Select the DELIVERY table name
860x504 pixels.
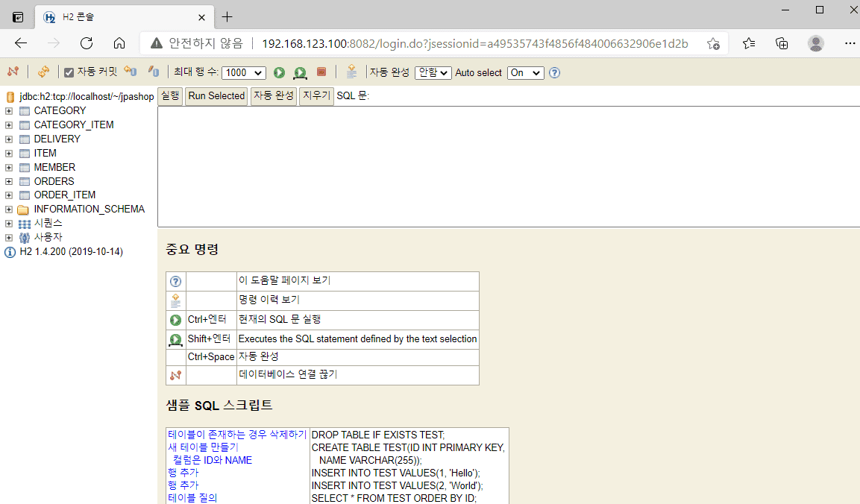57,139
